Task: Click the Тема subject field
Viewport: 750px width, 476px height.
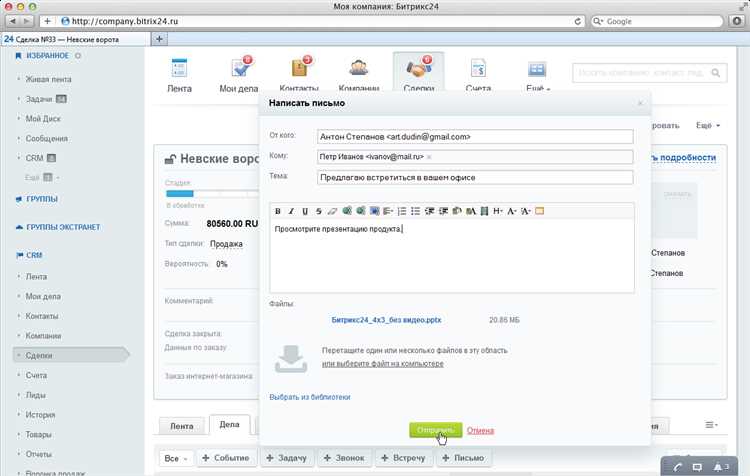Action: 475,177
